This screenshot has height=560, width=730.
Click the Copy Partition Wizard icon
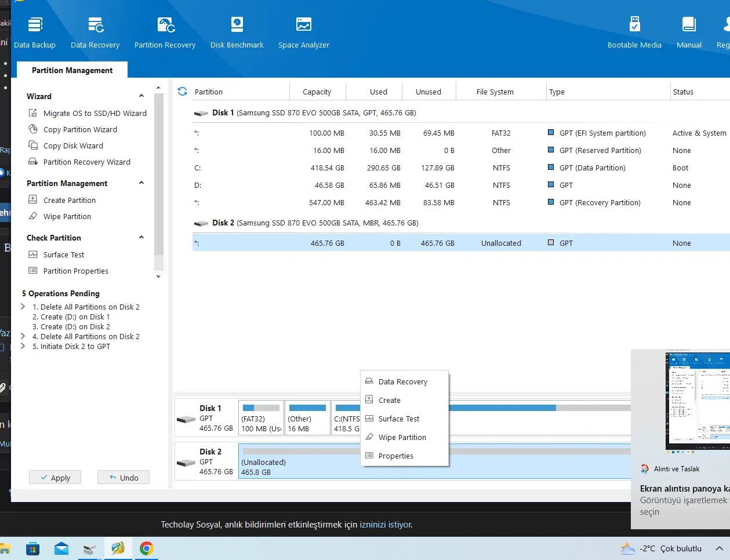tap(33, 129)
